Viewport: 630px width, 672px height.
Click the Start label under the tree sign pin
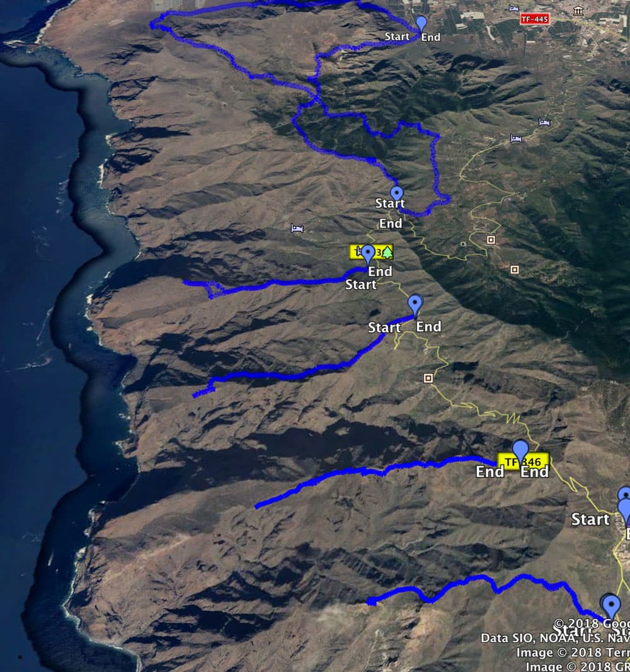click(x=361, y=285)
